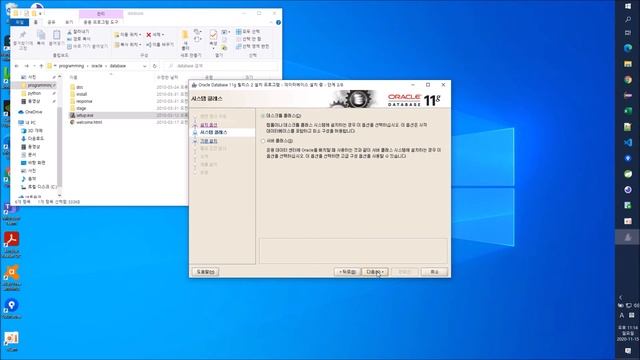Select 3D 개체 in the navigation pane
640x360 pixels.
tap(35, 131)
